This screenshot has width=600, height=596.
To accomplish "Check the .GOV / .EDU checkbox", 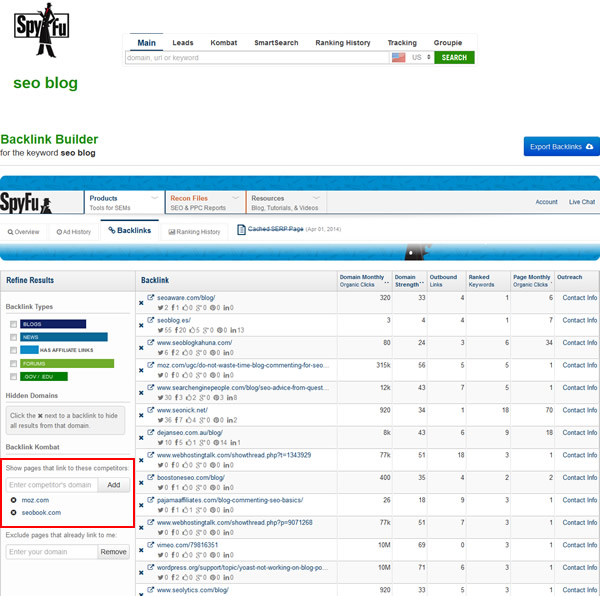I will pos(13,377).
